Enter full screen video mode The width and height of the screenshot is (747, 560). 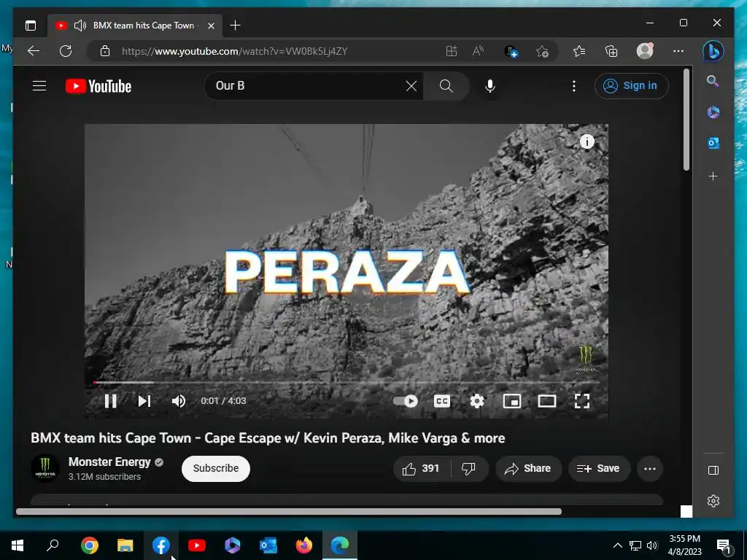click(x=582, y=401)
